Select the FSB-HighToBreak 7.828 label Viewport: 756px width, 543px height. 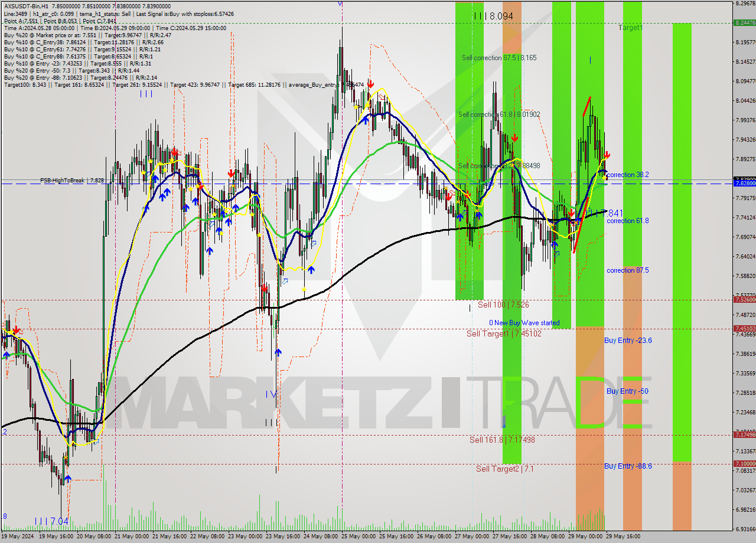[72, 180]
